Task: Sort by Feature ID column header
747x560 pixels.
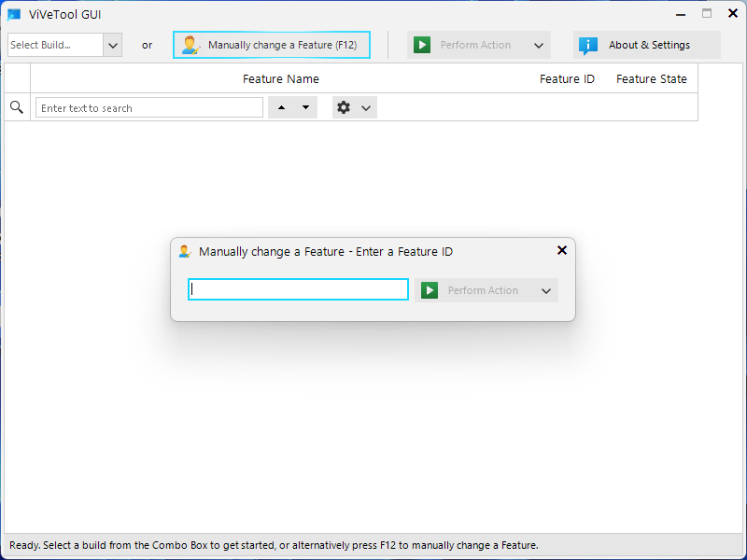Action: click(567, 79)
